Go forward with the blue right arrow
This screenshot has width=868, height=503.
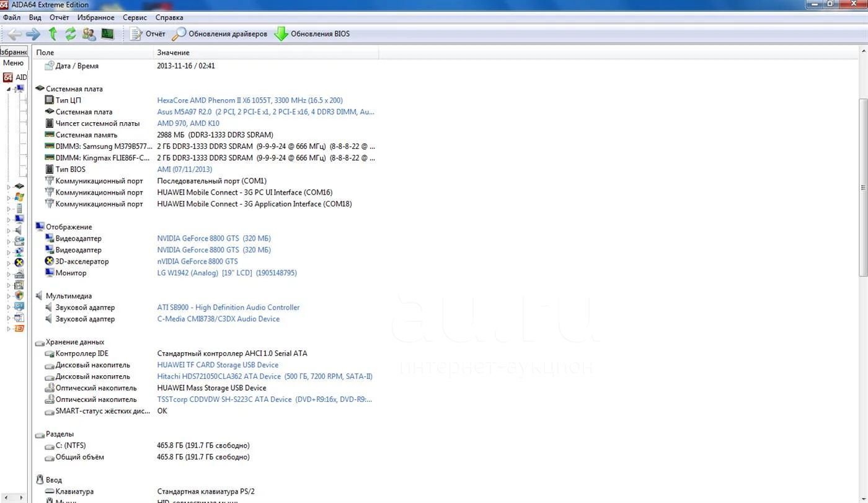(33, 33)
